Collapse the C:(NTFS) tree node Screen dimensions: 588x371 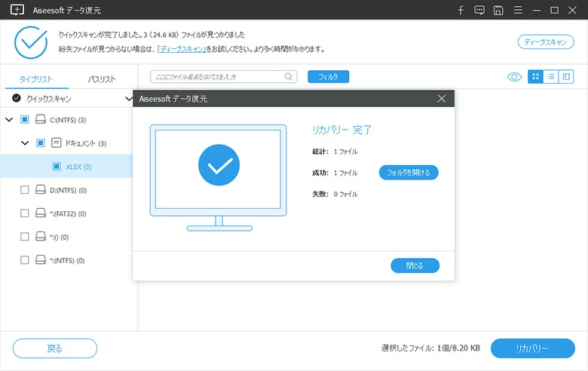click(9, 120)
